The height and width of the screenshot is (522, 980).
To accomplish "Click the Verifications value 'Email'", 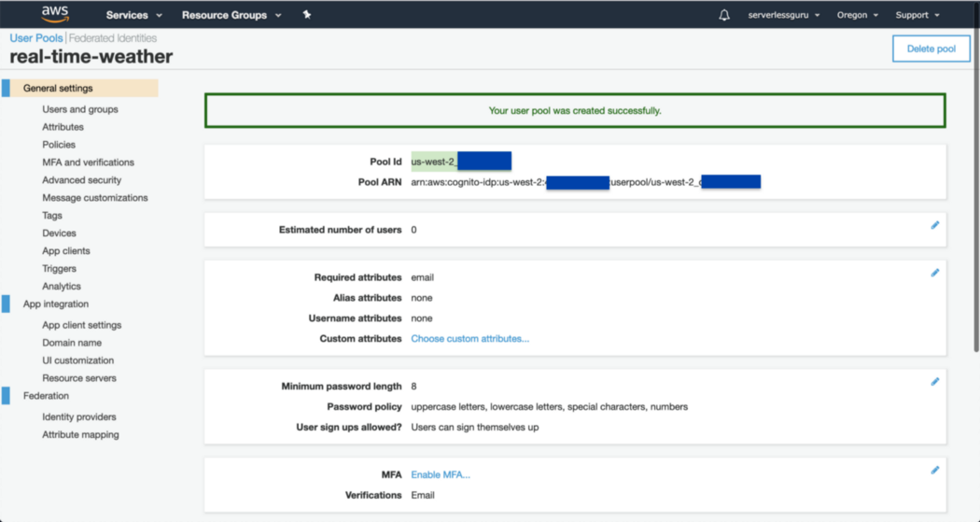I will [423, 495].
